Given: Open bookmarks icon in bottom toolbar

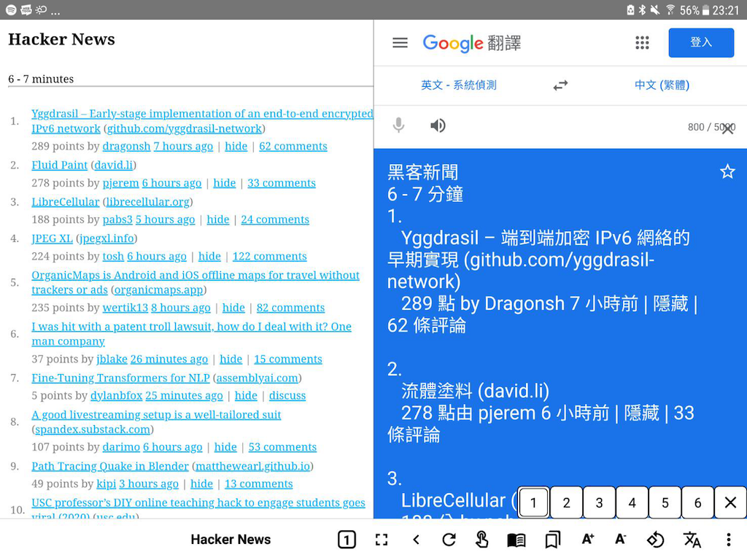Looking at the screenshot, I should 553,540.
